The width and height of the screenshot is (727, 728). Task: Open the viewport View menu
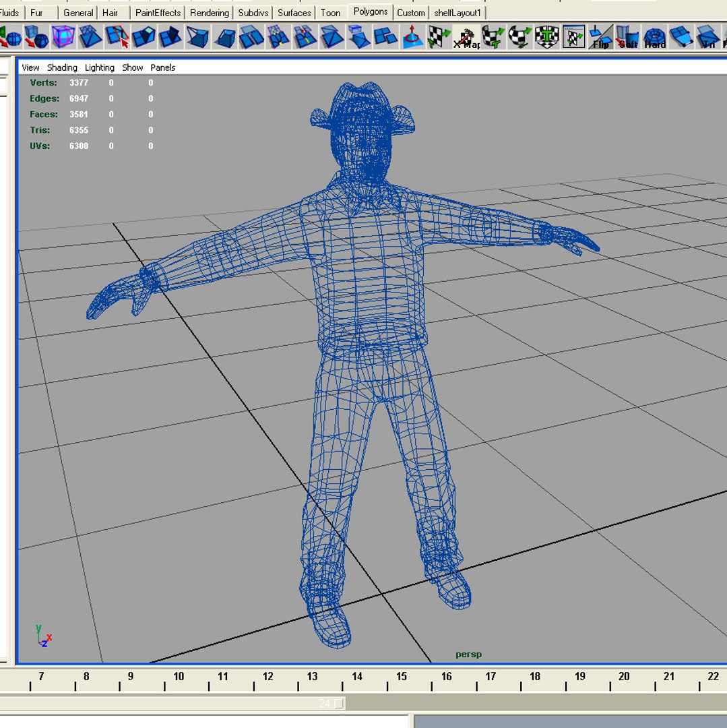click(x=30, y=67)
